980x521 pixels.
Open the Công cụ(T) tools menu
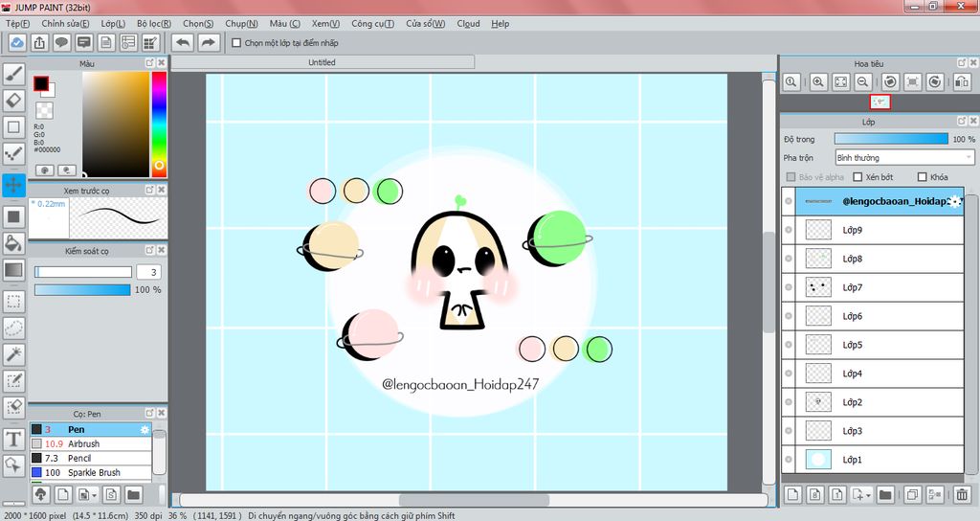coord(372,24)
